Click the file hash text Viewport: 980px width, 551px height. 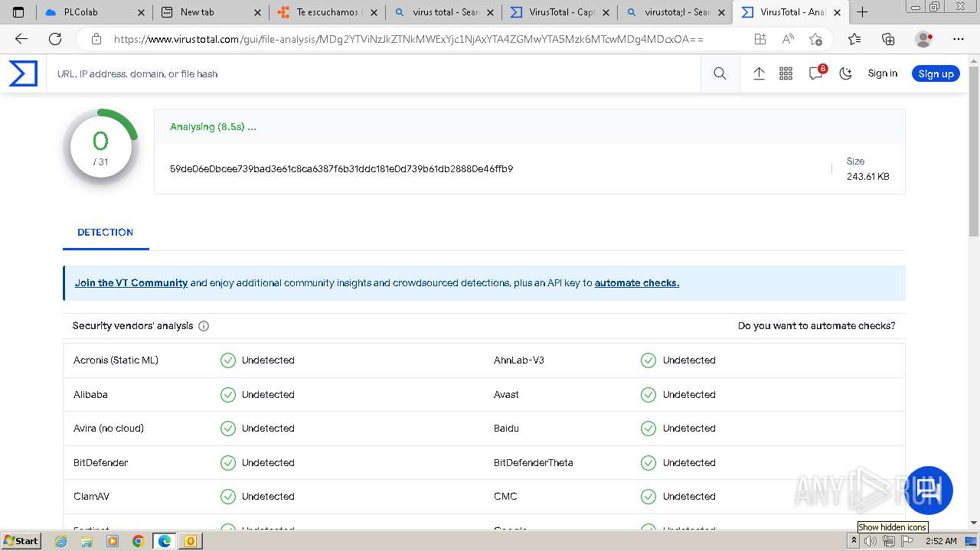click(x=341, y=168)
